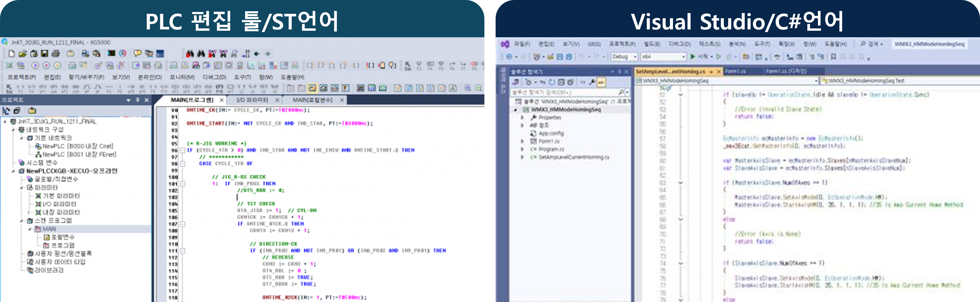The image size is (980, 302).
Task: Collapse 파라미터 tree node
Action: (22, 187)
